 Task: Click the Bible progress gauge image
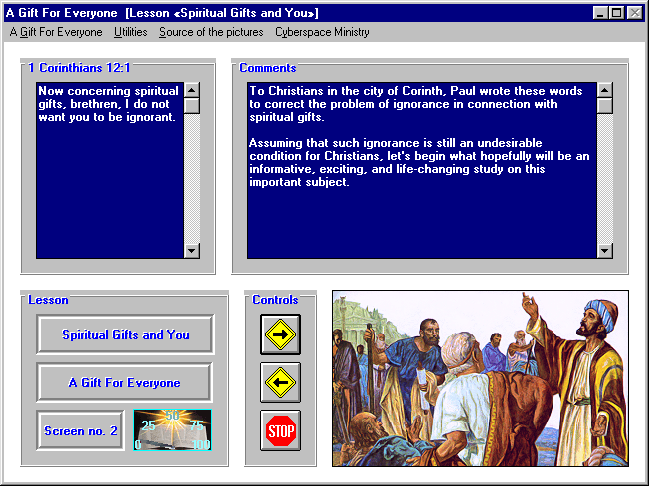pyautogui.click(x=172, y=430)
